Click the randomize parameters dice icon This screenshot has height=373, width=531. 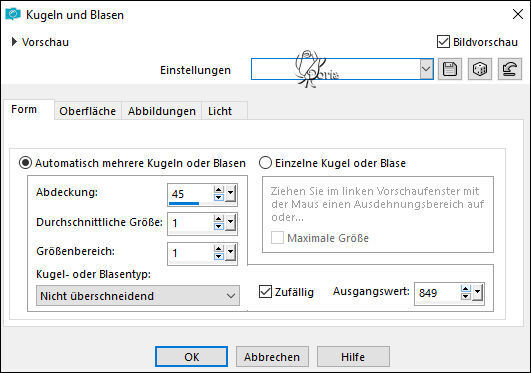480,69
